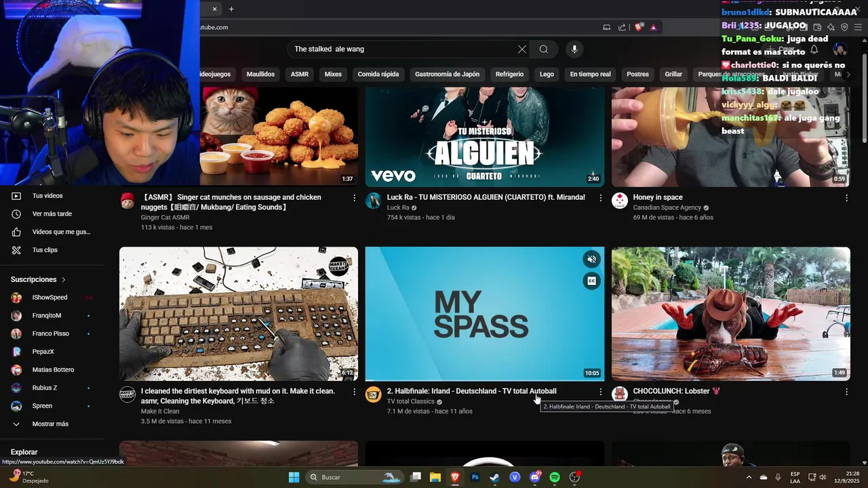Select the Grillar chip
868x488 pixels.
[x=673, y=75]
